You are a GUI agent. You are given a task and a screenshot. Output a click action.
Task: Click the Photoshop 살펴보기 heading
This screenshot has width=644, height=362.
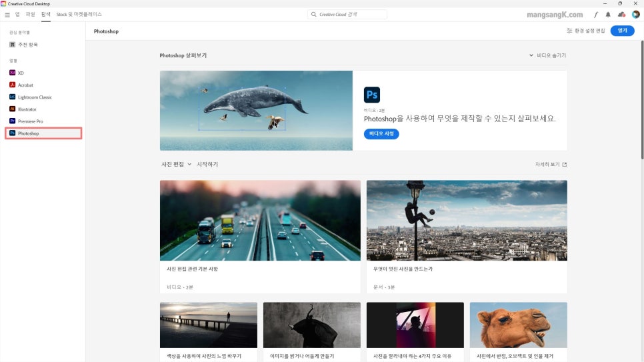183,55
